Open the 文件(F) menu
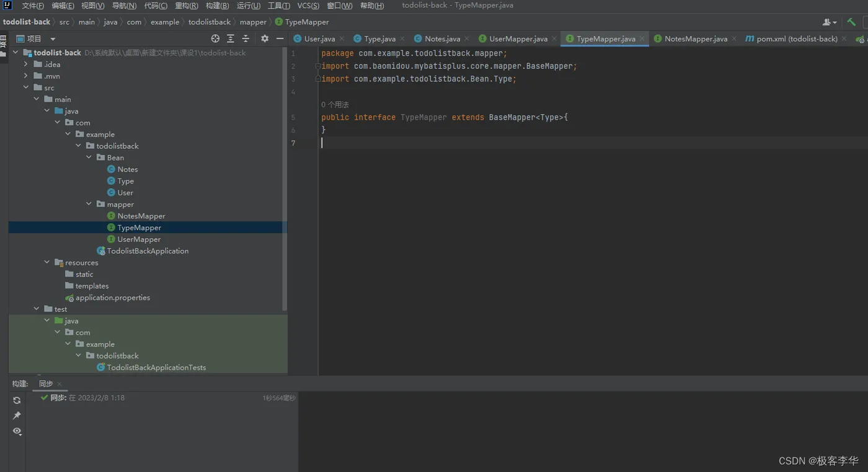This screenshot has height=472, width=868. (33, 6)
